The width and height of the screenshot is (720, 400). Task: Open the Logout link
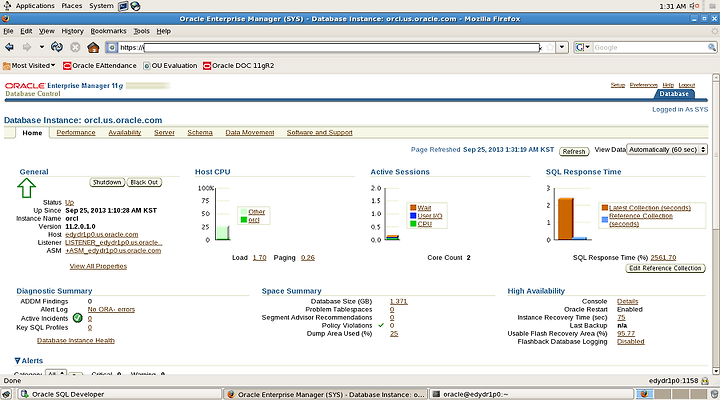click(x=686, y=85)
